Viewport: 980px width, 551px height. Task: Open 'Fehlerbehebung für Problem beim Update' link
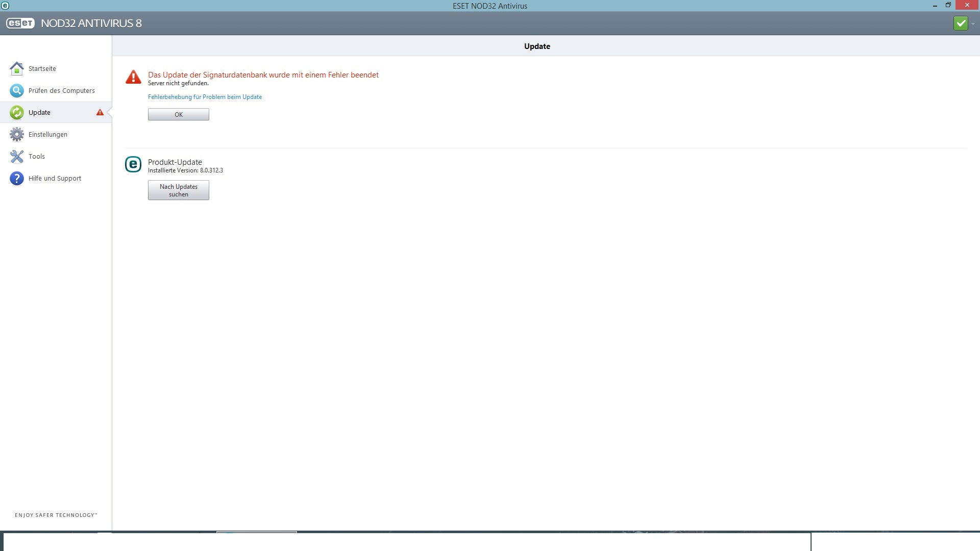tap(205, 97)
